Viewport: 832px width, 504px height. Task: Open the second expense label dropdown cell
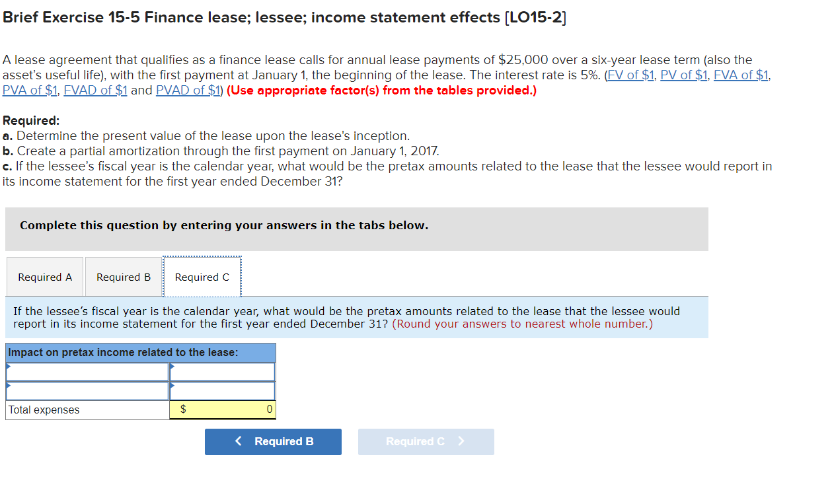86,390
